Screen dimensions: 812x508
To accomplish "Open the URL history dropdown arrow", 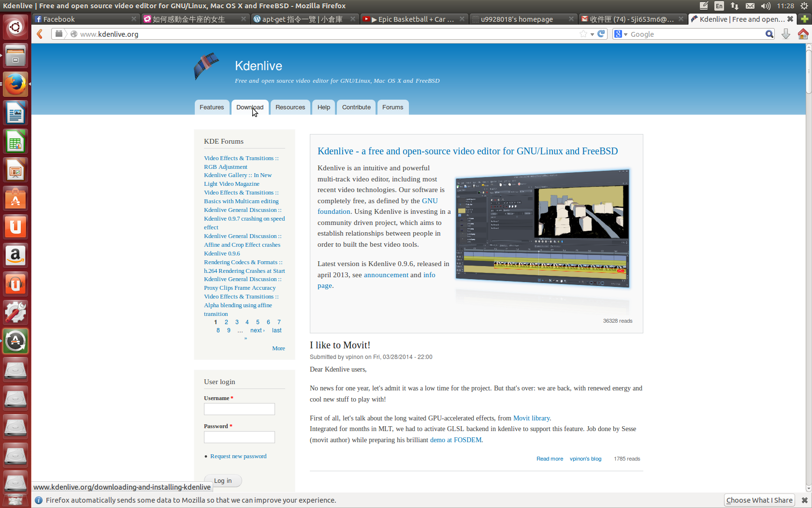I will point(592,34).
